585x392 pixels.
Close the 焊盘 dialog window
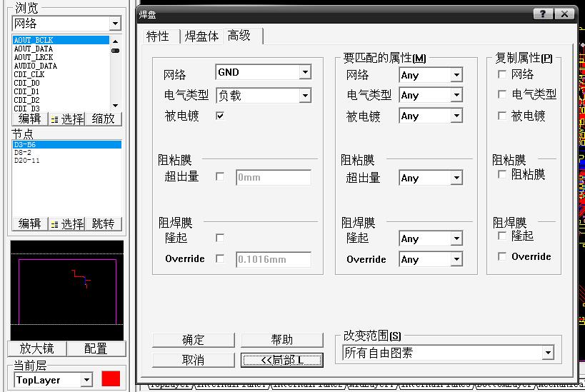pyautogui.click(x=564, y=14)
